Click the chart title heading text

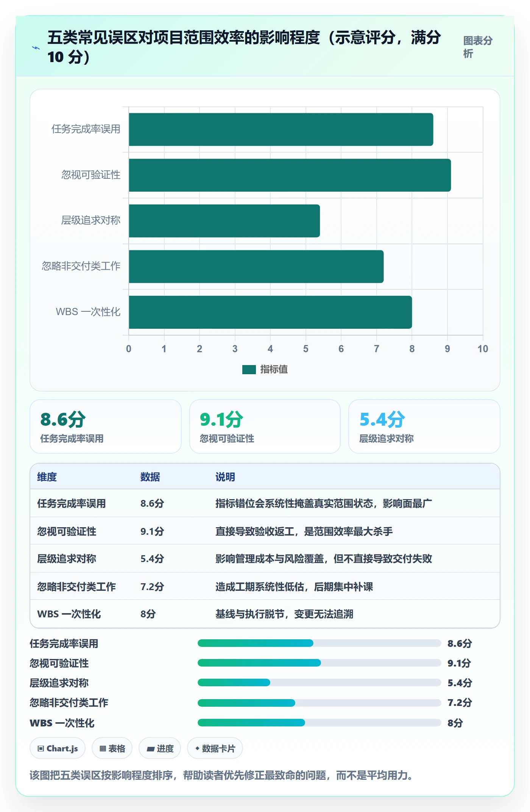[x=244, y=47]
